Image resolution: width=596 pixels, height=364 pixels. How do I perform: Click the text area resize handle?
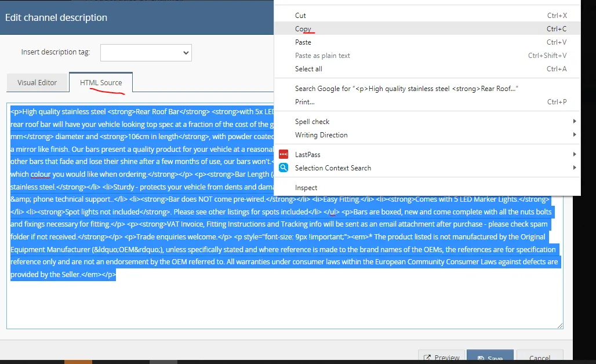coord(560,326)
